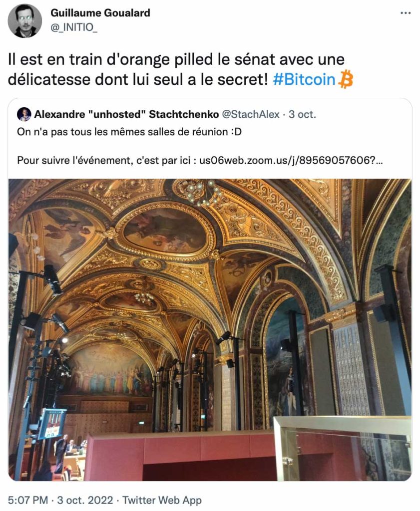Open the 5:07 PM timestamp link
420x511 pixels.
click(28, 500)
